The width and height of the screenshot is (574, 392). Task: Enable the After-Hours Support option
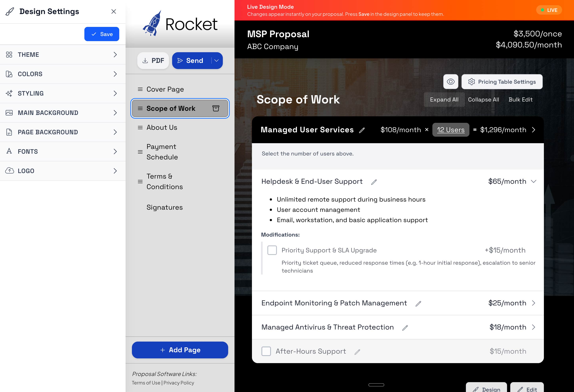(266, 351)
